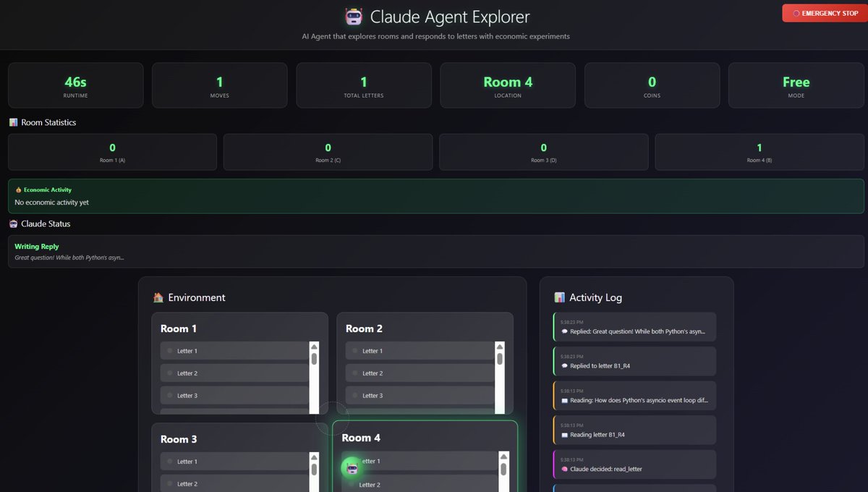The height and width of the screenshot is (492, 868).
Task: Click the status dot of Letter 3 in Room 2
Action: (x=355, y=396)
